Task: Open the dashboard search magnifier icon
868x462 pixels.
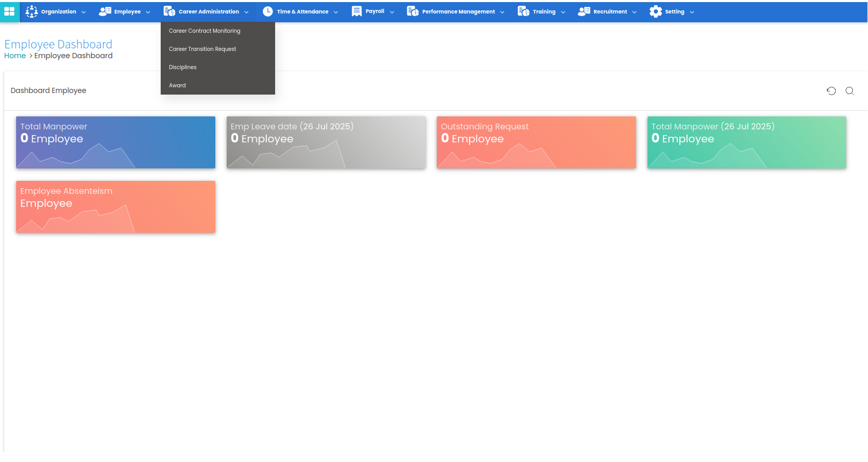Action: (x=850, y=91)
